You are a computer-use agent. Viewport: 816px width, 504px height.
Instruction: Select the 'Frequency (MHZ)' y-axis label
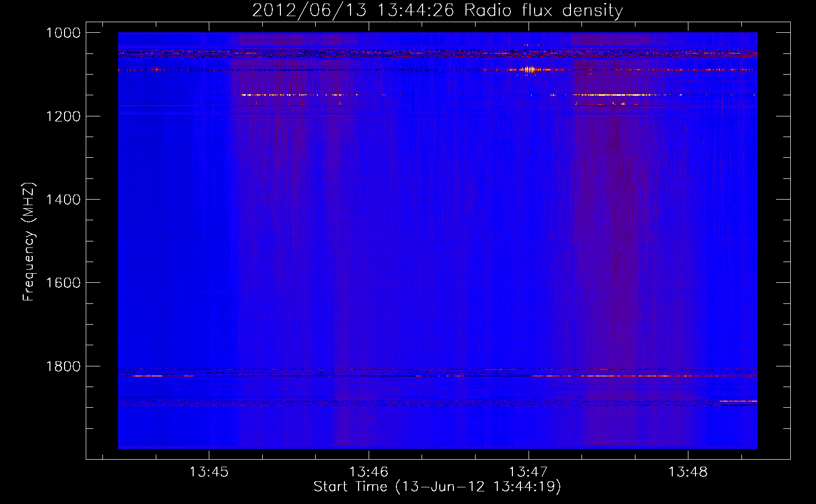point(29,241)
